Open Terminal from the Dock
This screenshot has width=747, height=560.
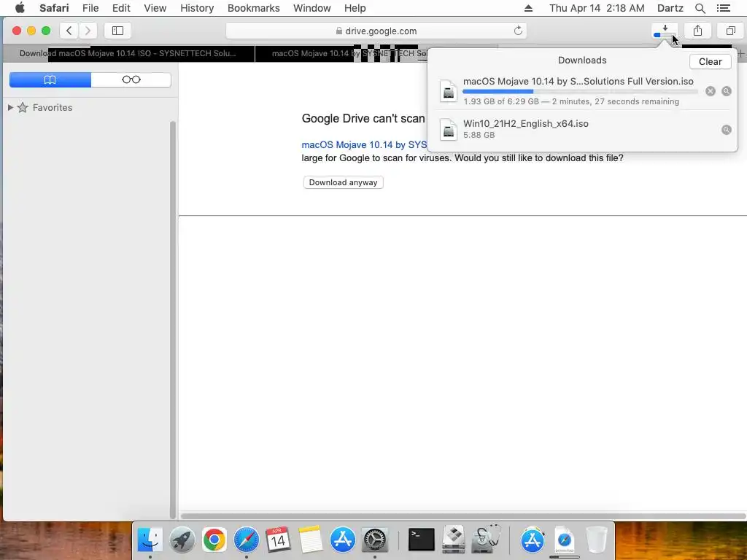click(422, 540)
